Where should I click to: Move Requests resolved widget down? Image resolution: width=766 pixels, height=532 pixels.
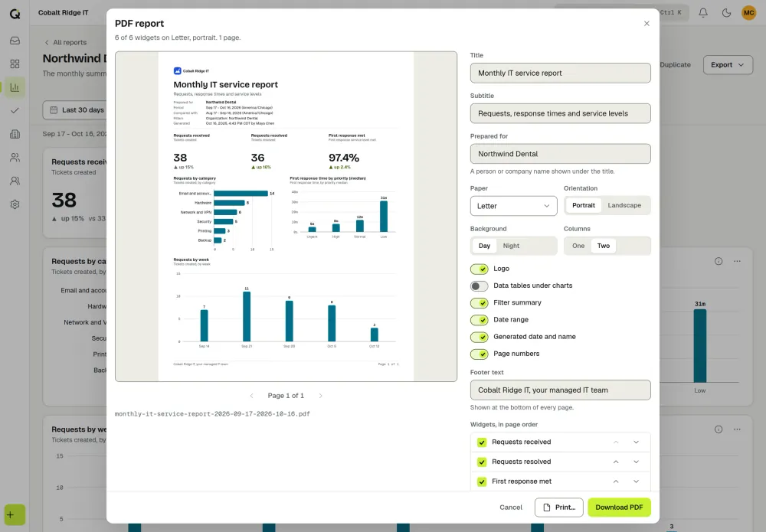click(x=636, y=462)
